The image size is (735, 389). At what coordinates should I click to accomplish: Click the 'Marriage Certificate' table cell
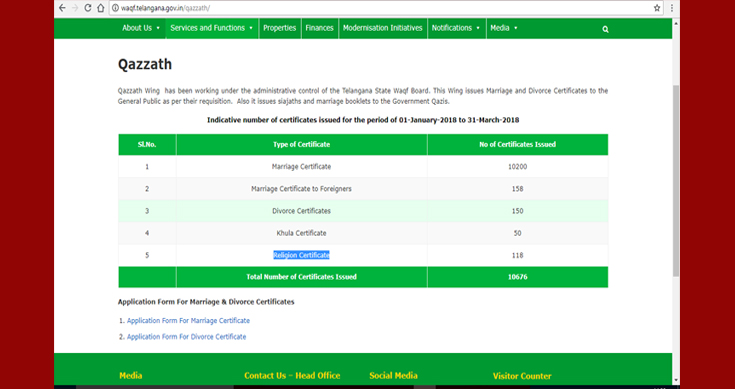click(301, 166)
